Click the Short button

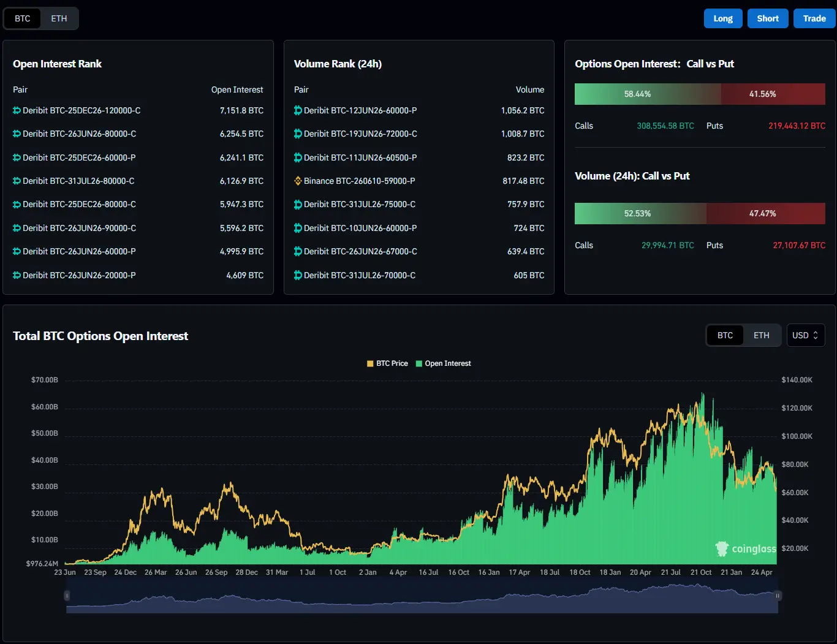(768, 18)
